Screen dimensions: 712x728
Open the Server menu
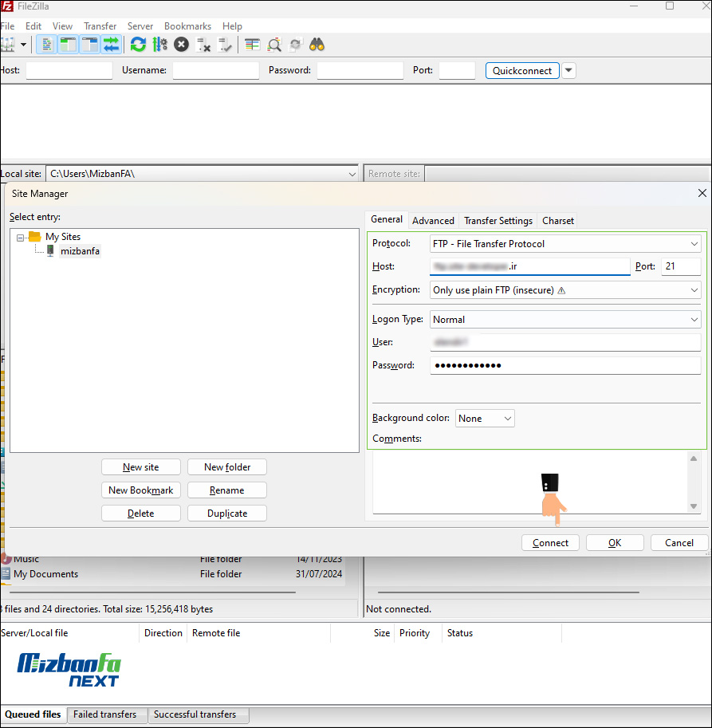[140, 26]
